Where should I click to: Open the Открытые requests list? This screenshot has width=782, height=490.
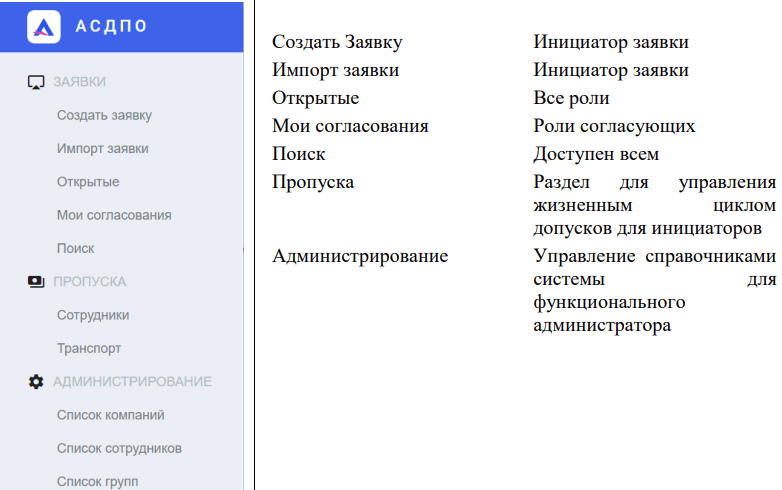[x=88, y=182]
